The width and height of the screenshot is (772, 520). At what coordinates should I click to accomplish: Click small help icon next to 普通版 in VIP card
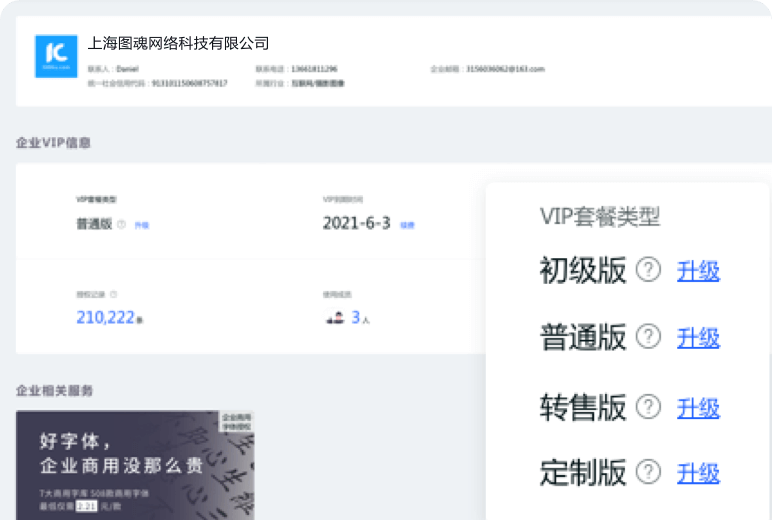(121, 224)
